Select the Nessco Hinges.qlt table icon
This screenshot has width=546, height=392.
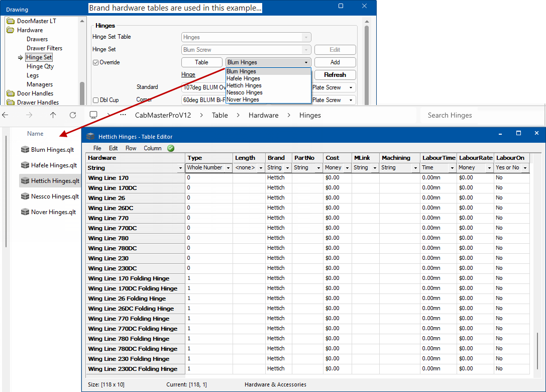point(24,196)
